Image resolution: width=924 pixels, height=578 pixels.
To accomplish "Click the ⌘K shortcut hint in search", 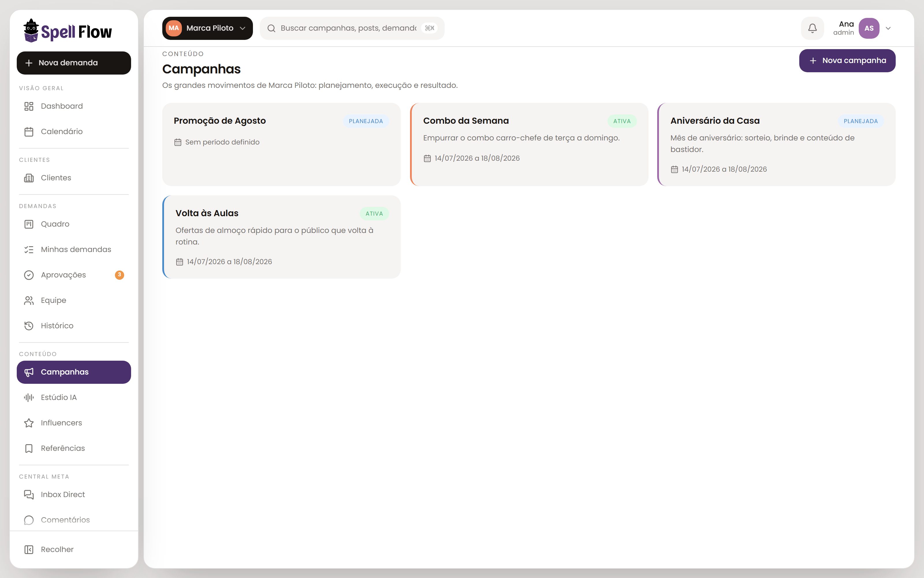I will pyautogui.click(x=430, y=28).
